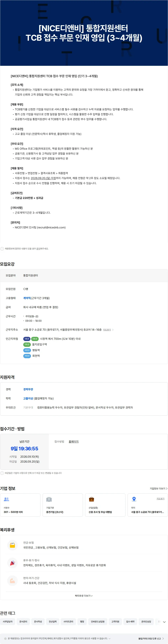Click the 편의·여가·건강 muscle icon
The width and height of the screenshot is (168, 644).
(12, 580)
